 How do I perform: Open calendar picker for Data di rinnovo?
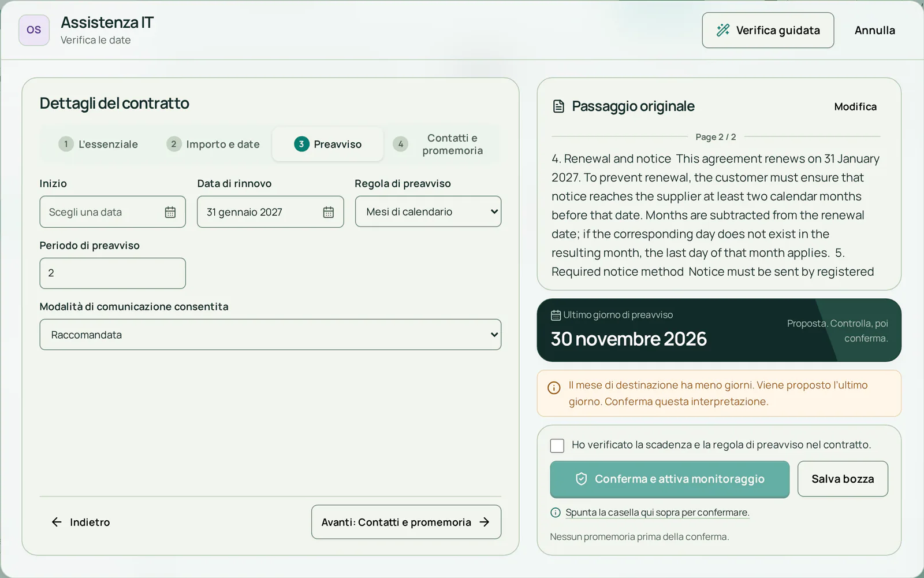coord(329,212)
